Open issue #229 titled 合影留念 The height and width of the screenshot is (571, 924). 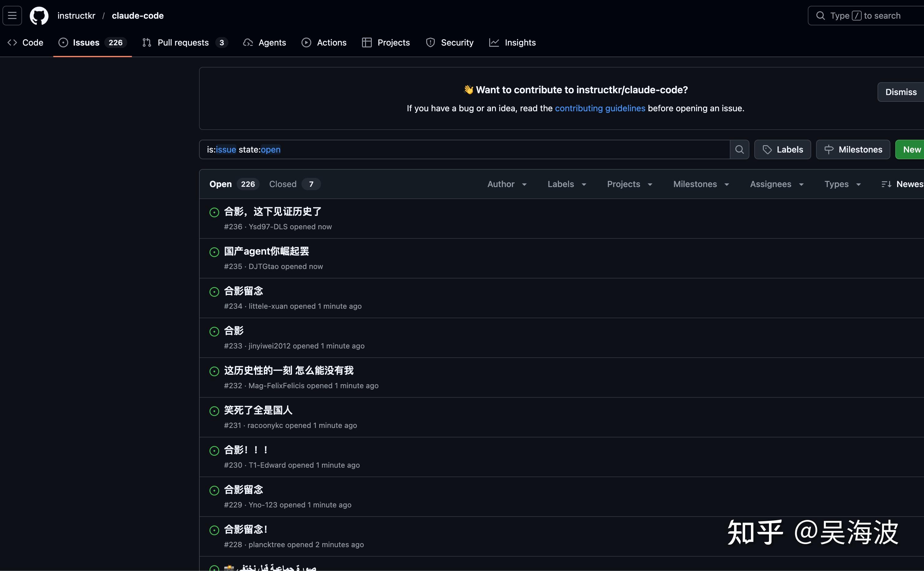point(243,489)
